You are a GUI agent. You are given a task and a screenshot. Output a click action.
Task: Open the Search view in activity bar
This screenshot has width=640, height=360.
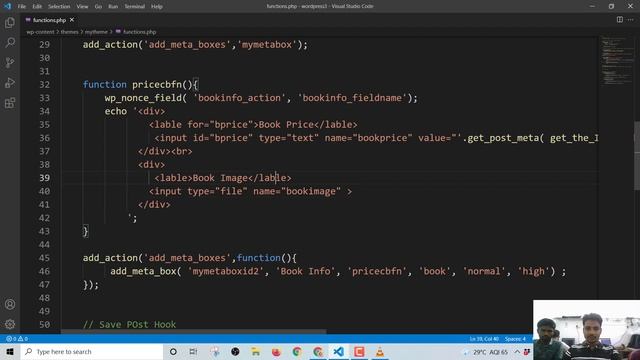(x=10, y=42)
